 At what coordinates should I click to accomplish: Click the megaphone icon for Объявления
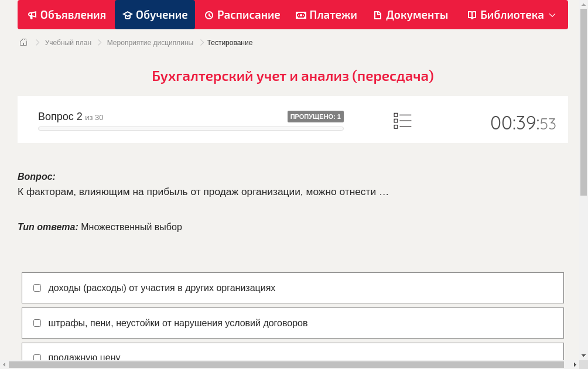(x=32, y=15)
